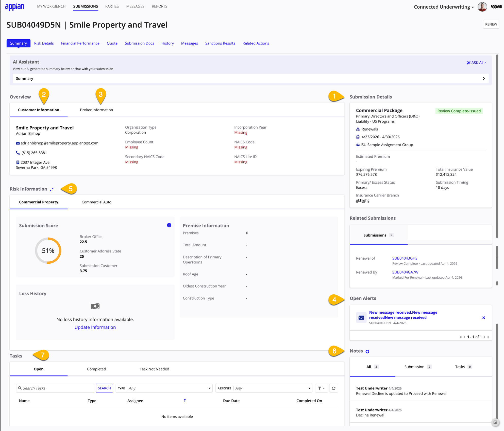Image resolution: width=504 pixels, height=431 pixels.
Task: Open the user profile avatar
Action: 482,7
